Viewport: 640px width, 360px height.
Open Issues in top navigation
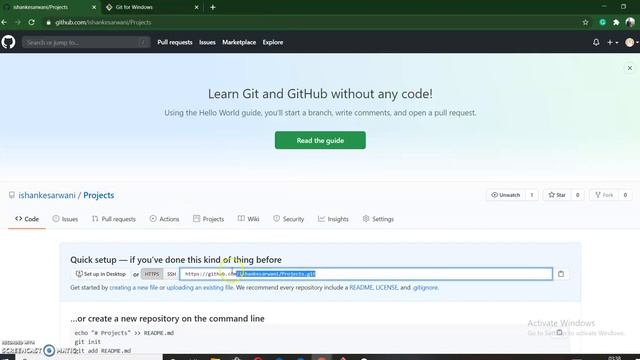pyautogui.click(x=207, y=42)
